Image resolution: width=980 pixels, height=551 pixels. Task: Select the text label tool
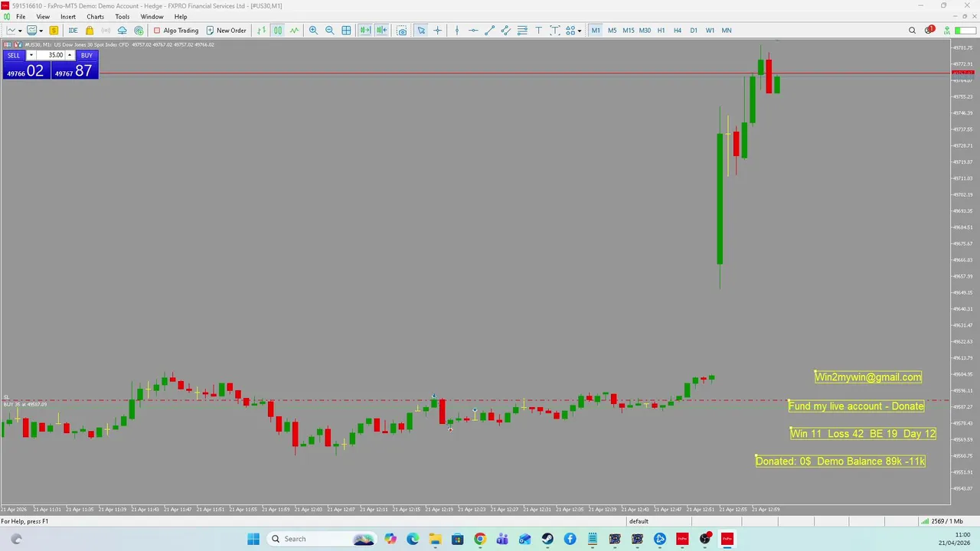(x=555, y=31)
